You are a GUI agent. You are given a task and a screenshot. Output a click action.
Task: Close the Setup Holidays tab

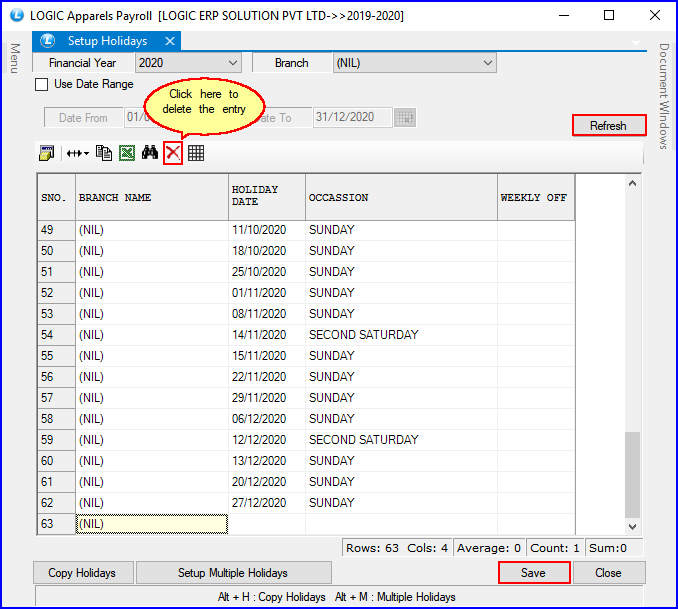[x=170, y=41]
